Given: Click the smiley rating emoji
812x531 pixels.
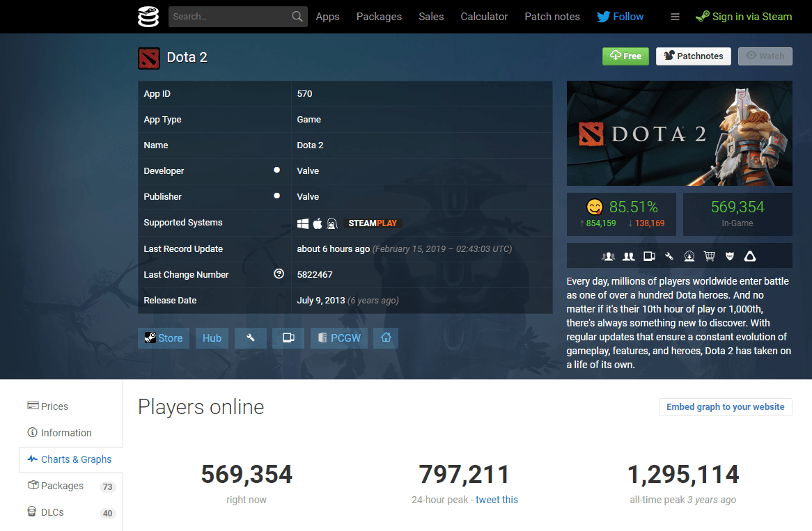Looking at the screenshot, I should pyautogui.click(x=595, y=207).
